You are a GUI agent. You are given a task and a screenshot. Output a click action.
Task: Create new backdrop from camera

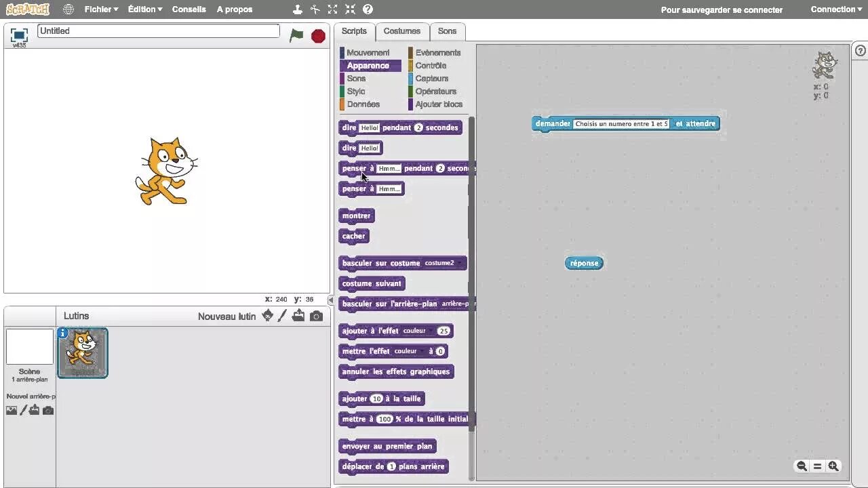48,410
